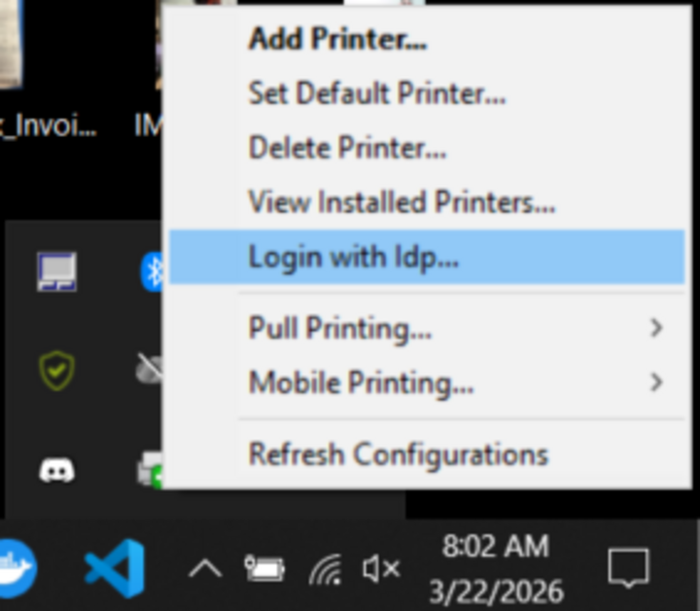Image resolution: width=700 pixels, height=611 pixels.
Task: Open the Wi-Fi network flyout
Action: (324, 569)
